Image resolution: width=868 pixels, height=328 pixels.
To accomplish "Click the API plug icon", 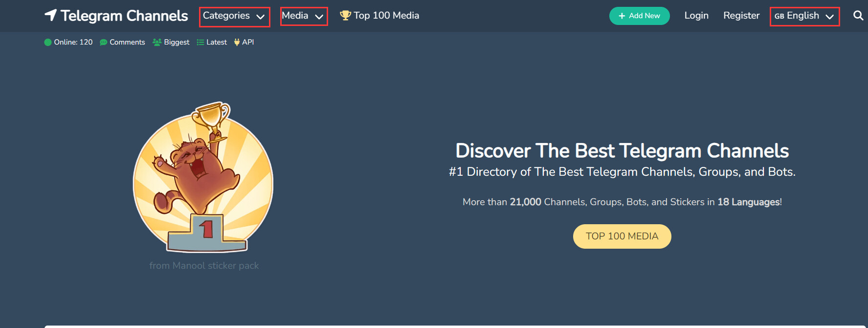I will (x=237, y=42).
